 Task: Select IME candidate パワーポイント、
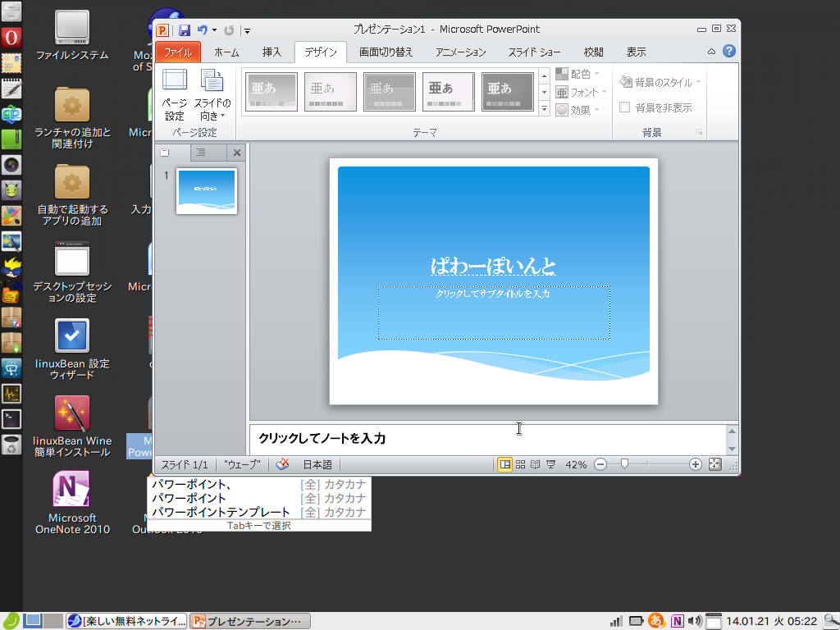[258, 484]
